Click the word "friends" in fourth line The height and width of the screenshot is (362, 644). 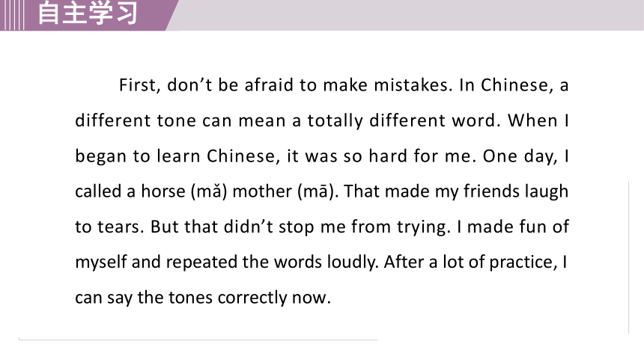point(486,191)
